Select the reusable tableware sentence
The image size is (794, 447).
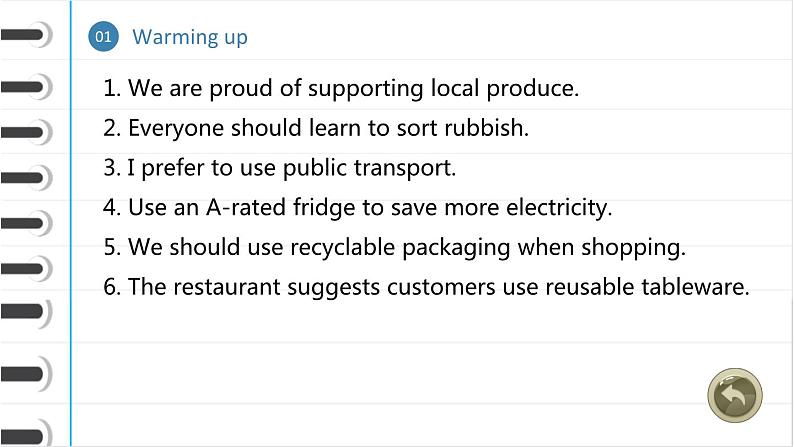pos(426,287)
